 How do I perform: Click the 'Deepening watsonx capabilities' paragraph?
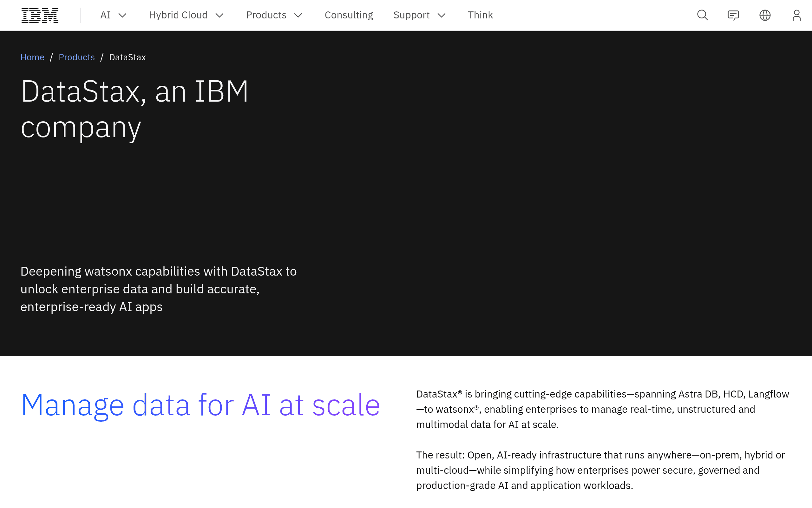[x=158, y=289]
